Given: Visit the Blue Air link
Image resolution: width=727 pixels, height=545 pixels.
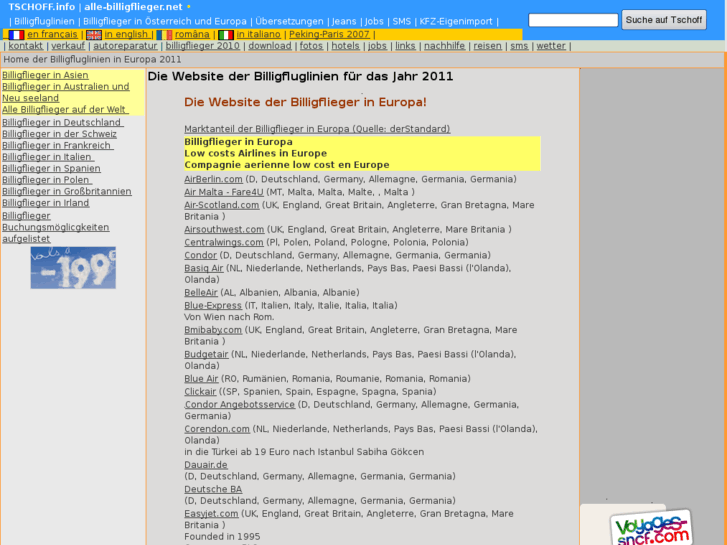Looking at the screenshot, I should (x=201, y=379).
